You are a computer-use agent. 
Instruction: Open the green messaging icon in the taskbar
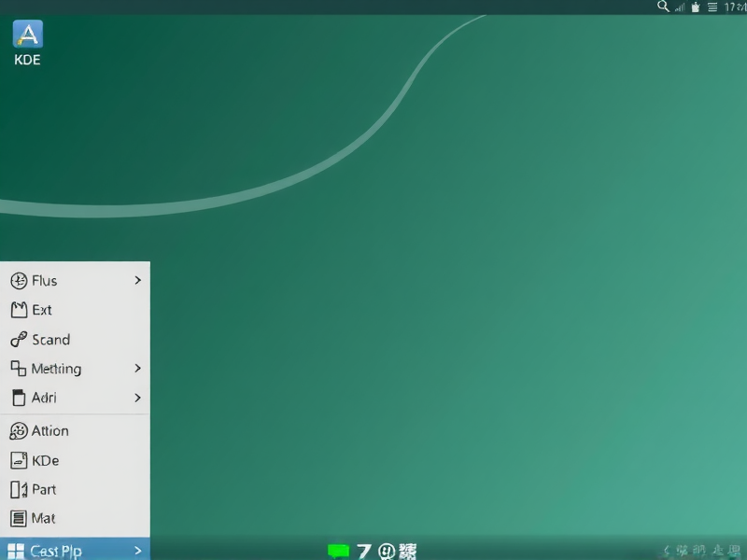[x=339, y=551]
